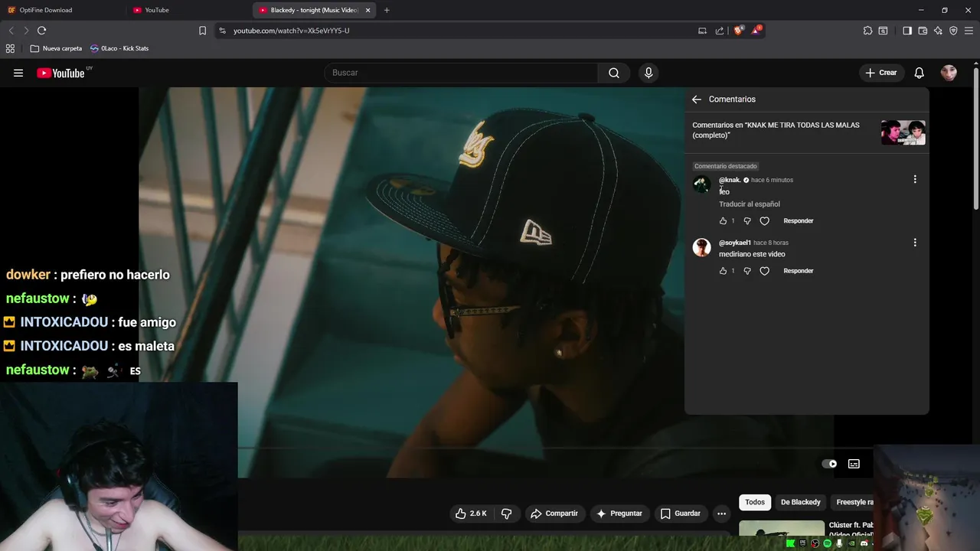Dislike the Blackedy video
980x551 pixels.
506,514
